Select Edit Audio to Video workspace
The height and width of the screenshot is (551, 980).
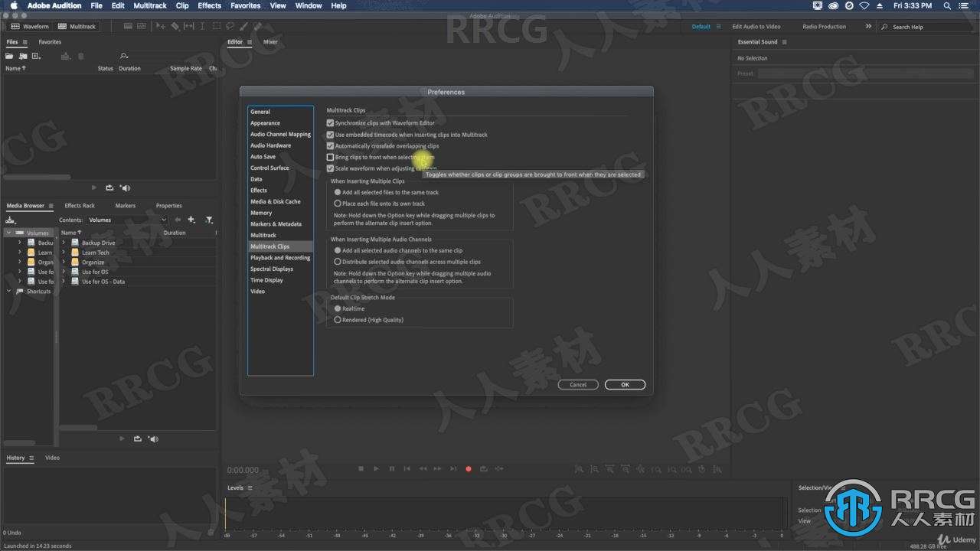(756, 27)
